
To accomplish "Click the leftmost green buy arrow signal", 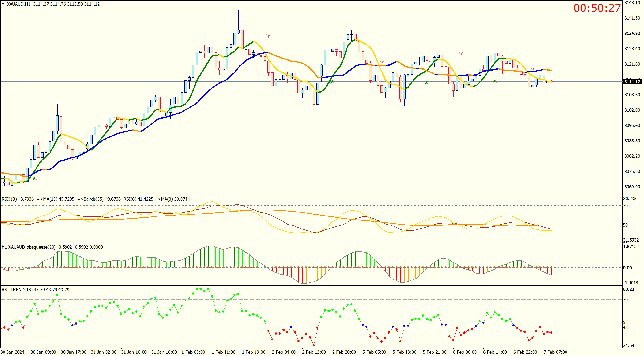I will coord(35,178).
